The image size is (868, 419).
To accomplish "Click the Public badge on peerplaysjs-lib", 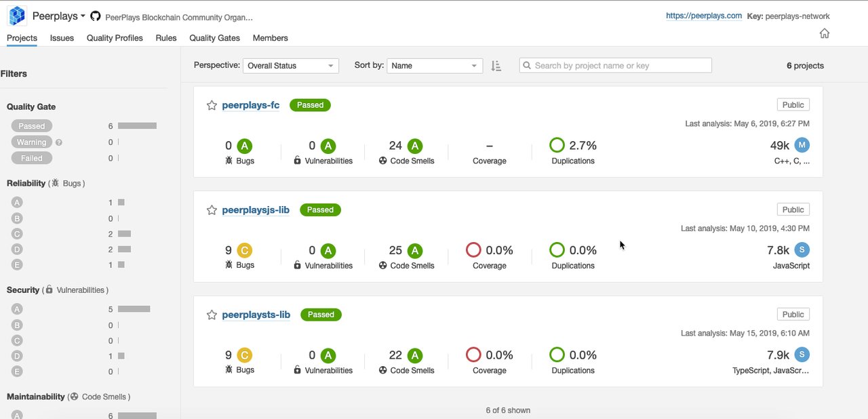I will point(793,209).
